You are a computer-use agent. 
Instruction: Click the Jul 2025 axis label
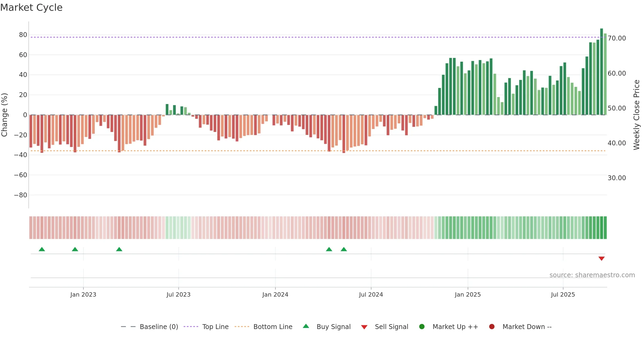click(x=563, y=294)
